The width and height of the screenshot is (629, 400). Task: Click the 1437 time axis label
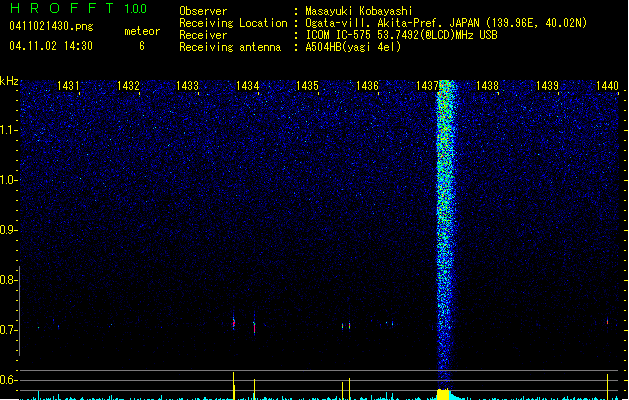(428, 86)
